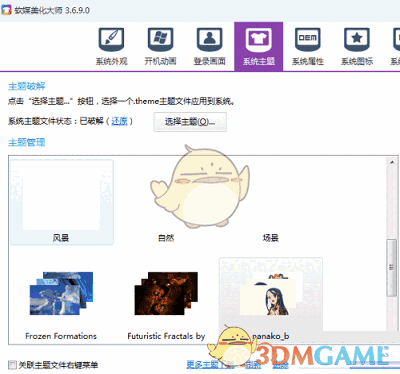Select the Frozen Formations theme thumbnail
400x374 pixels.
point(61,293)
